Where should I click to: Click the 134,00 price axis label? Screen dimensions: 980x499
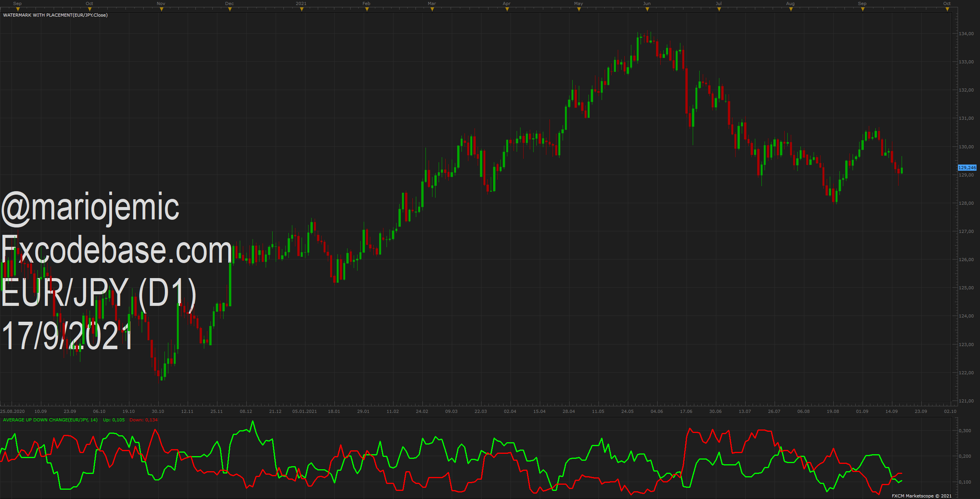pyautogui.click(x=966, y=34)
